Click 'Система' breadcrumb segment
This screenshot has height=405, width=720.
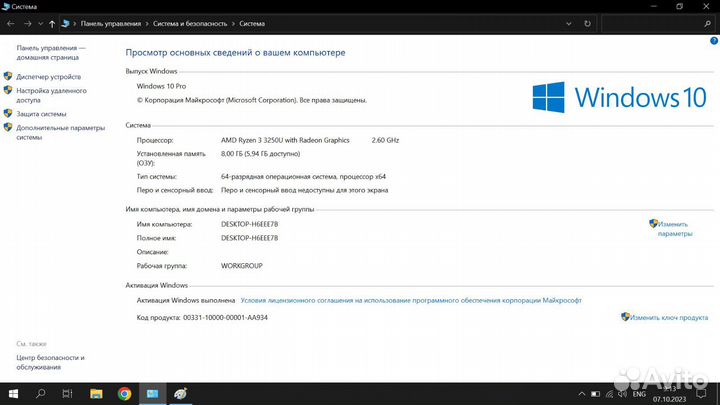(252, 23)
